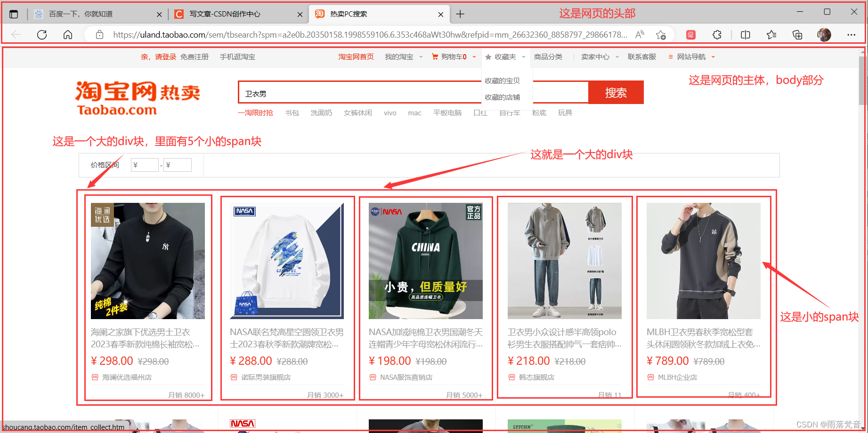The width and height of the screenshot is (868, 433).
Task: Add this page to favorites star icon
Action: [x=661, y=35]
